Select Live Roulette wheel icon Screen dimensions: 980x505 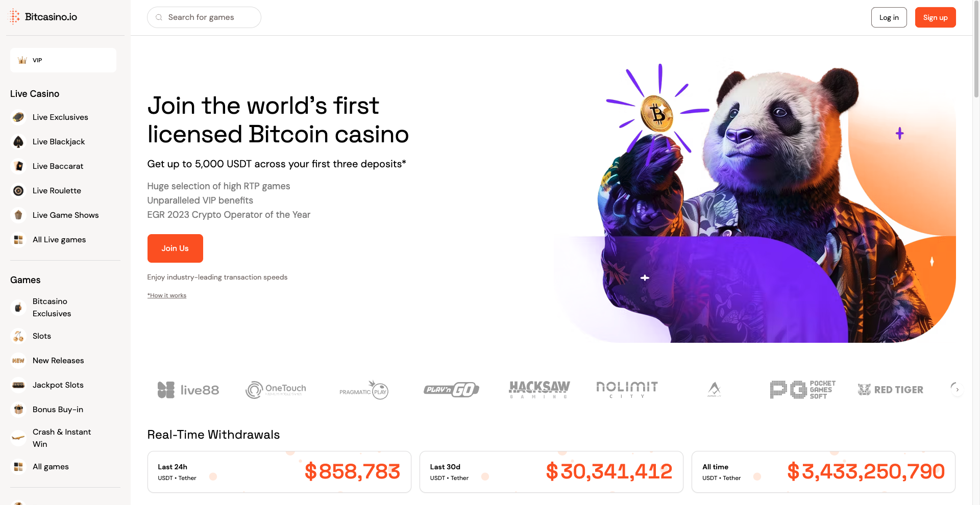tap(18, 191)
